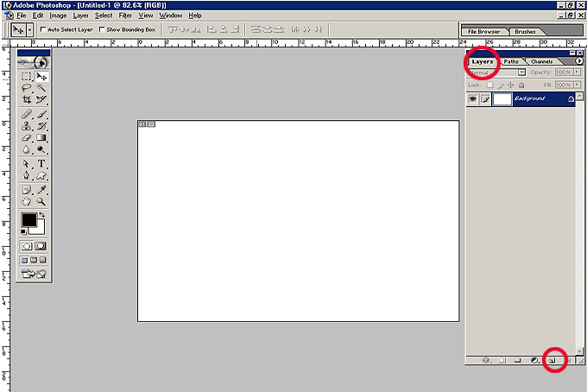Select the Magic Wand tool
Viewport: 587px width, 392px height.
41,88
